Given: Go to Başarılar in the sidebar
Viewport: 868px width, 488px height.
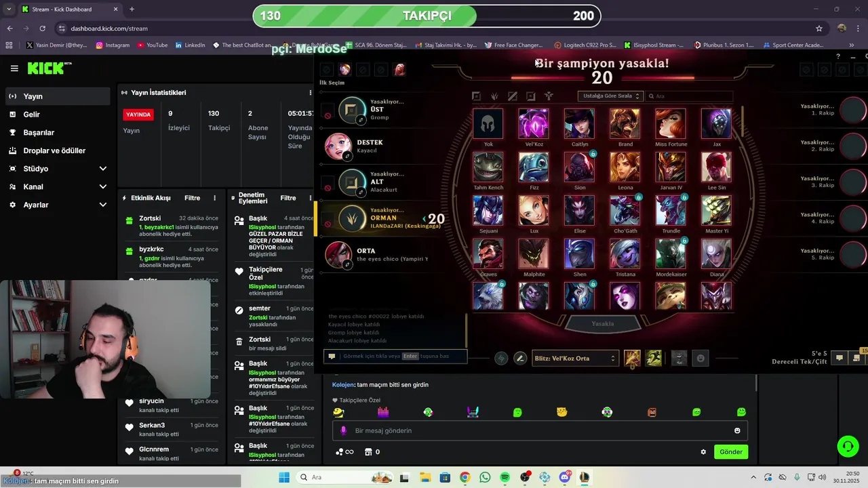Looking at the screenshot, I should [58, 132].
